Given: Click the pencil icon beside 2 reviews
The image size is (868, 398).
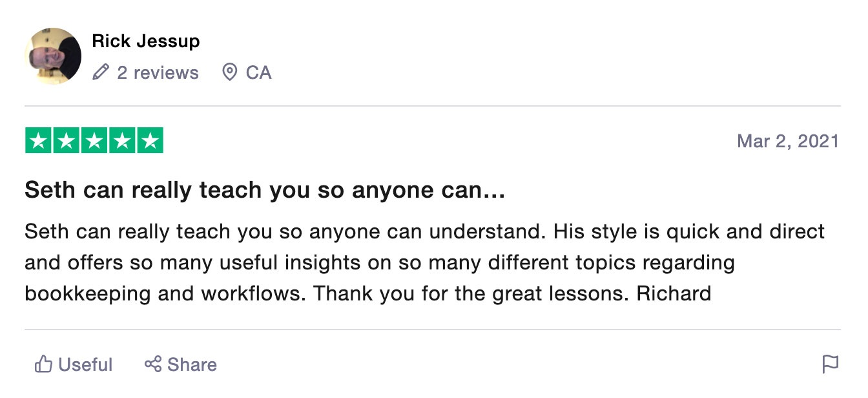Looking at the screenshot, I should [101, 72].
